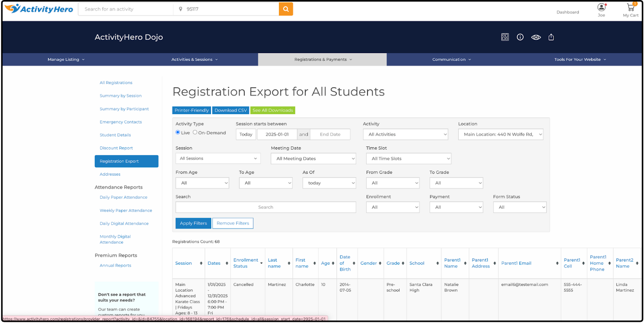Open Annual Reports link
The height and width of the screenshot is (323, 644).
pos(116,265)
